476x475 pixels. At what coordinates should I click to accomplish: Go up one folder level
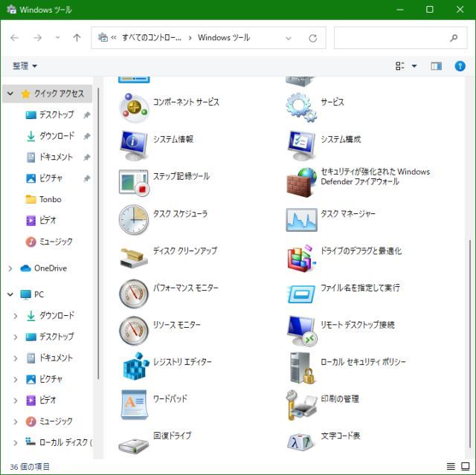[x=77, y=38]
